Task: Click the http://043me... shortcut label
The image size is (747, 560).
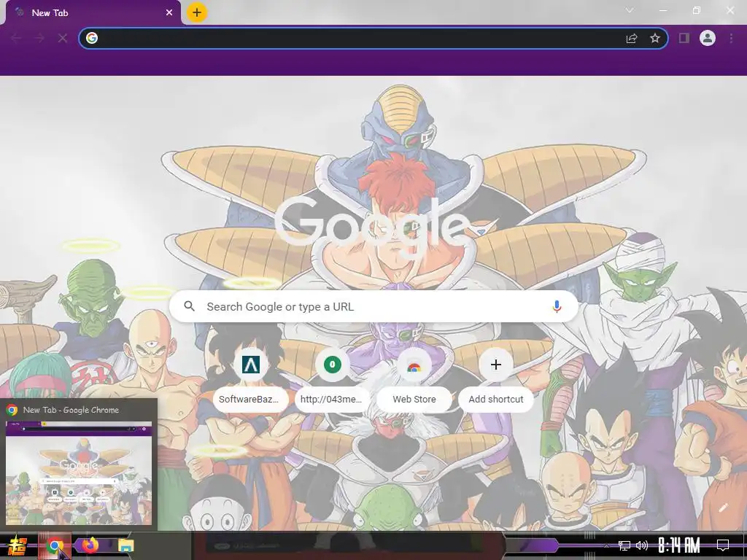Action: coord(331,399)
